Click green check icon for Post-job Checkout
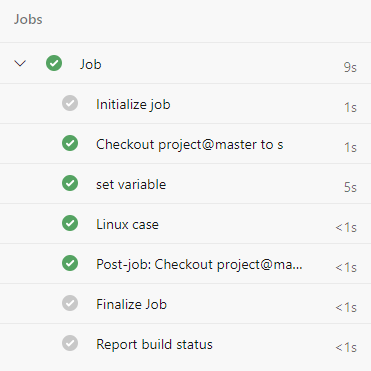 (70, 263)
